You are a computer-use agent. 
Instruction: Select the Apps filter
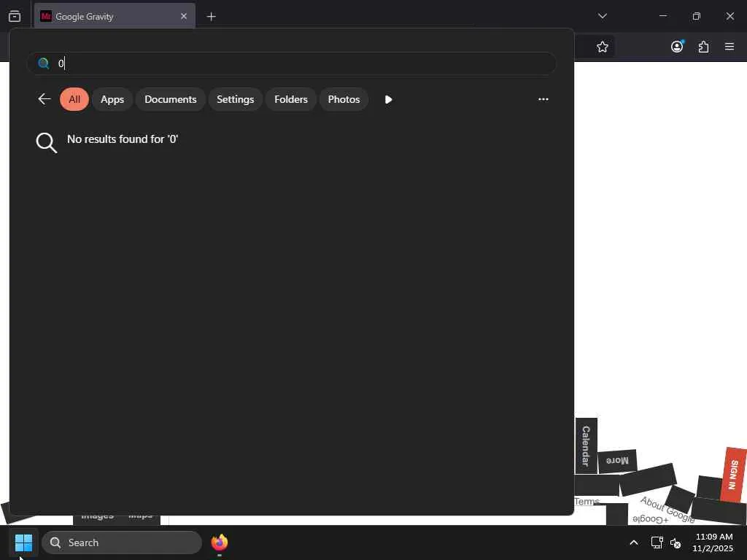click(x=112, y=99)
